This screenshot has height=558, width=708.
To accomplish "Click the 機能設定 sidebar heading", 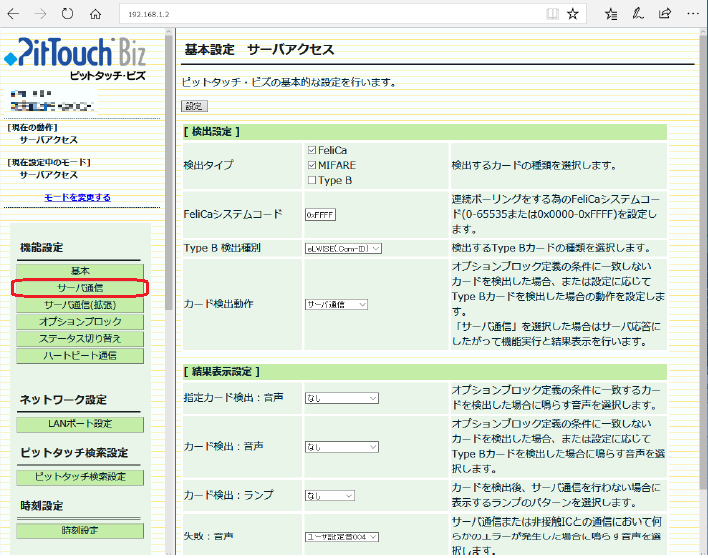I will 42,247.
